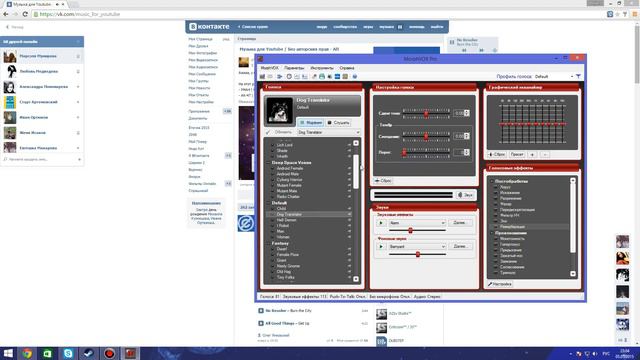Select the Nasty Gnome voice
This screenshot has height=360, width=640.
[288, 266]
